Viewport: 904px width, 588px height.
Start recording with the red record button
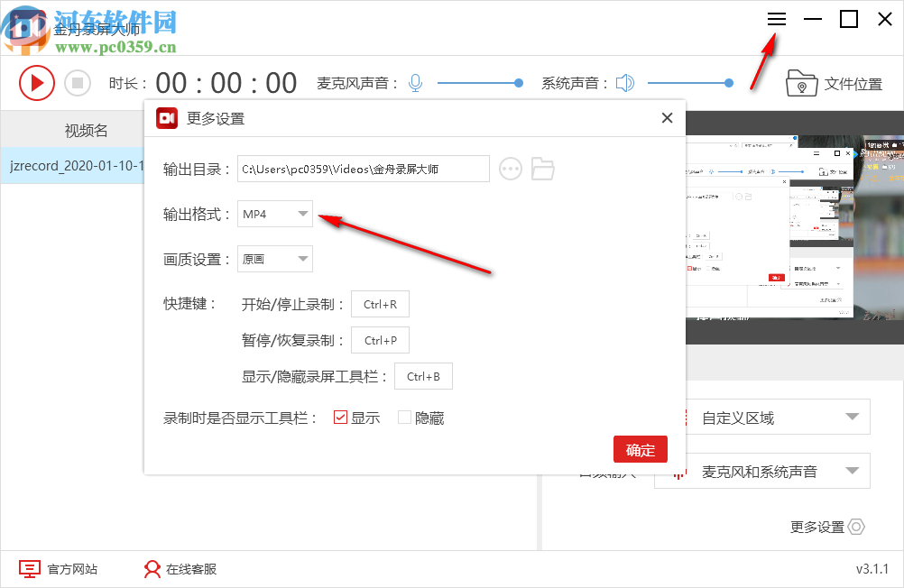pyautogui.click(x=37, y=82)
